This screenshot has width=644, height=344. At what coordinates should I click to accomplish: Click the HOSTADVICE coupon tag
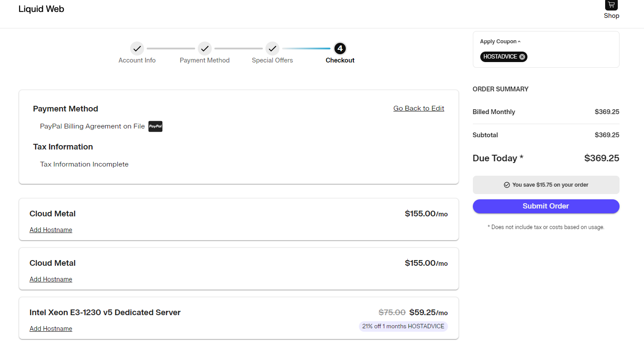(x=504, y=57)
